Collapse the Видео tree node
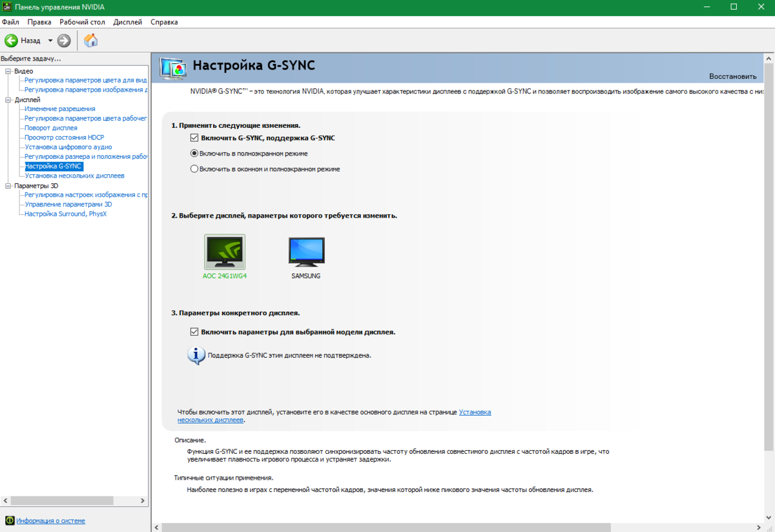The image size is (775, 532). pos(8,71)
